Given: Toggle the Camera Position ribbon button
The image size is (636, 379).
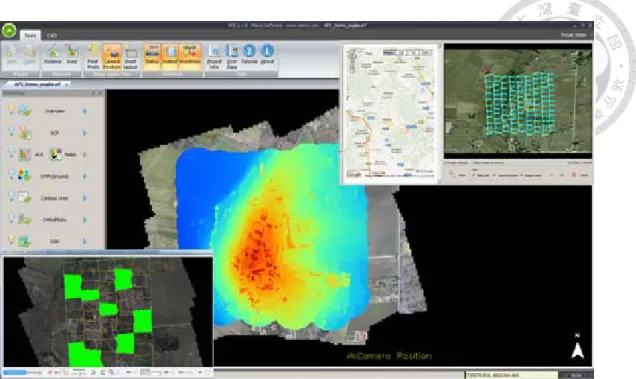Looking at the screenshot, I should coord(112,57).
